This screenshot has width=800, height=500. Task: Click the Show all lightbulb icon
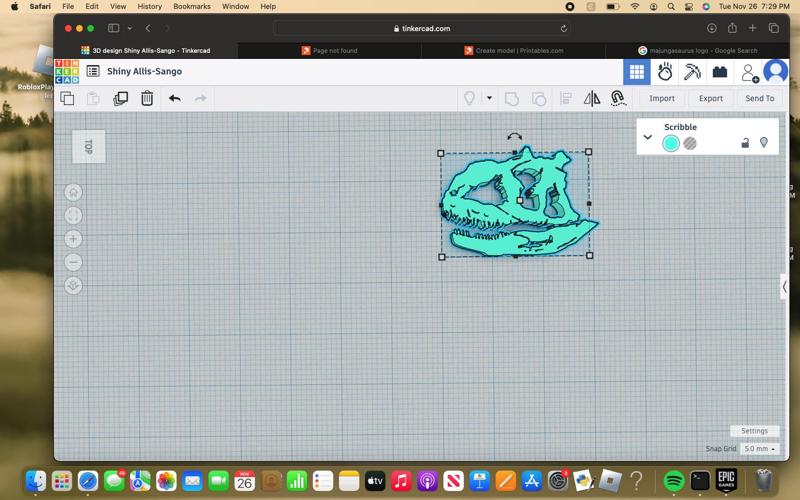point(469,98)
